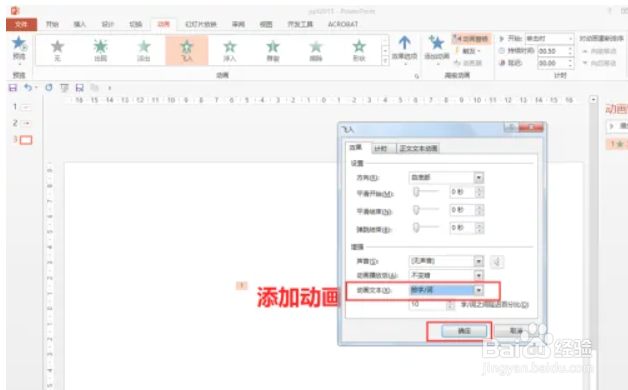
Task: Click the second save icon in quick access toolbar
Action: pyautogui.click(x=80, y=87)
